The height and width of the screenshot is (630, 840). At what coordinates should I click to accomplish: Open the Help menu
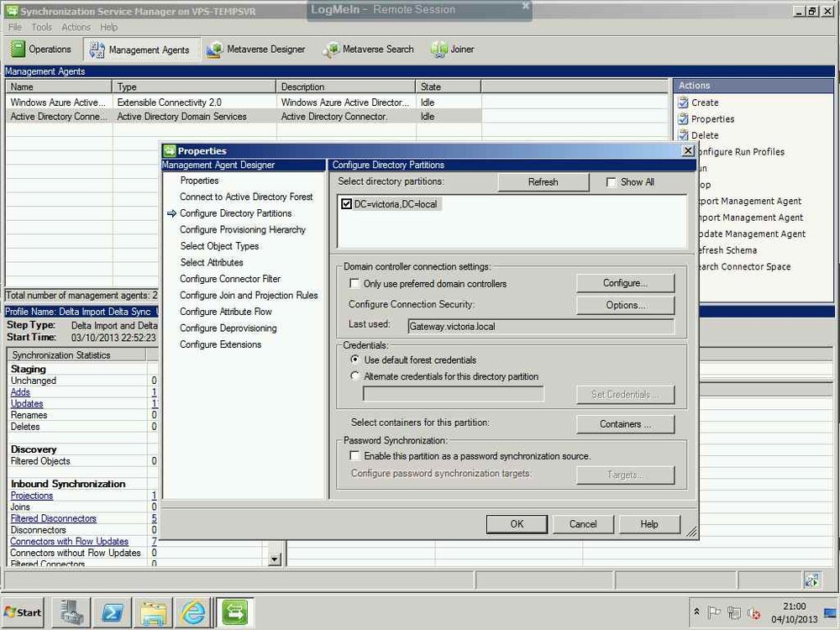(108, 27)
